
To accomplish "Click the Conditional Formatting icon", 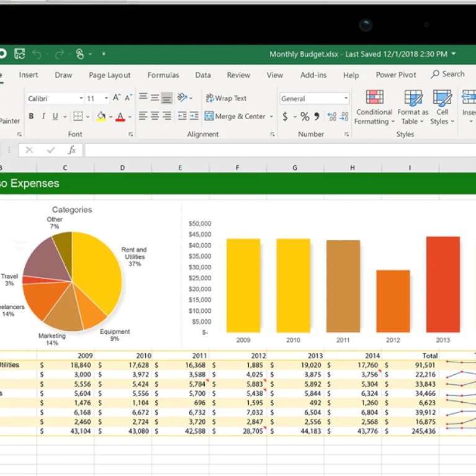I will (374, 98).
